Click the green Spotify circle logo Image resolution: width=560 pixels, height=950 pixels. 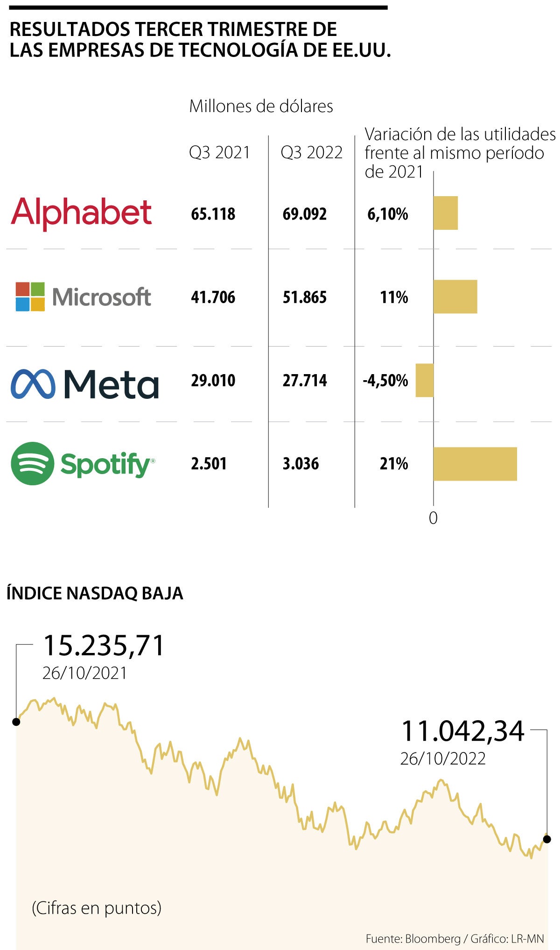click(x=33, y=463)
